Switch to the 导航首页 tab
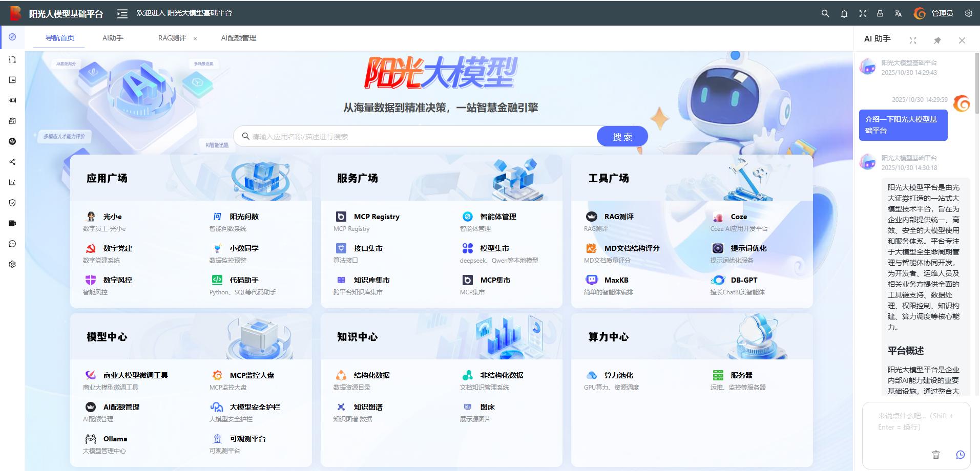 (x=60, y=38)
